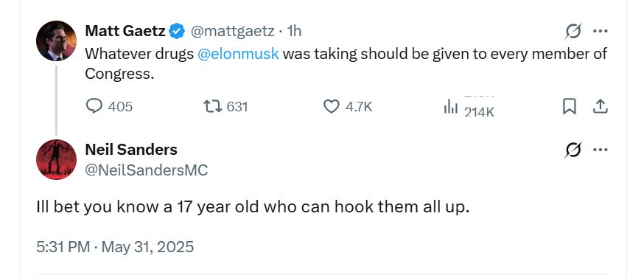Click Neil Sanders' red profile avatar
This screenshot has width=644, height=278.
56,159
